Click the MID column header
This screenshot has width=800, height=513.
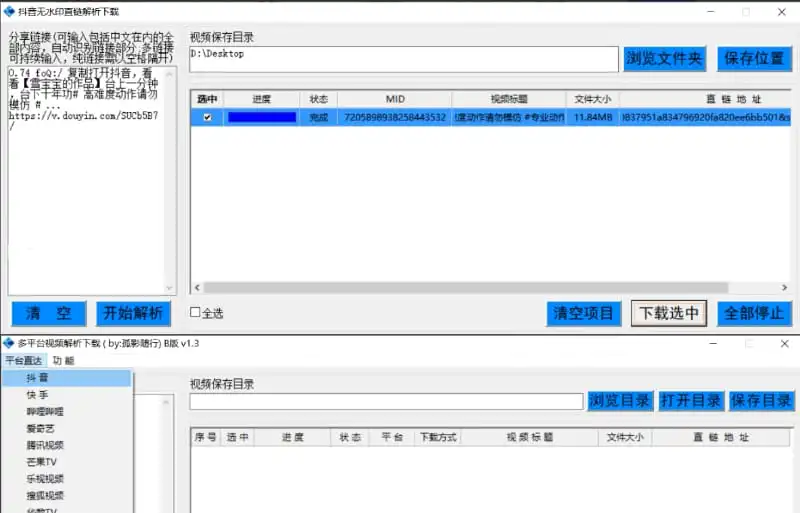(394, 100)
